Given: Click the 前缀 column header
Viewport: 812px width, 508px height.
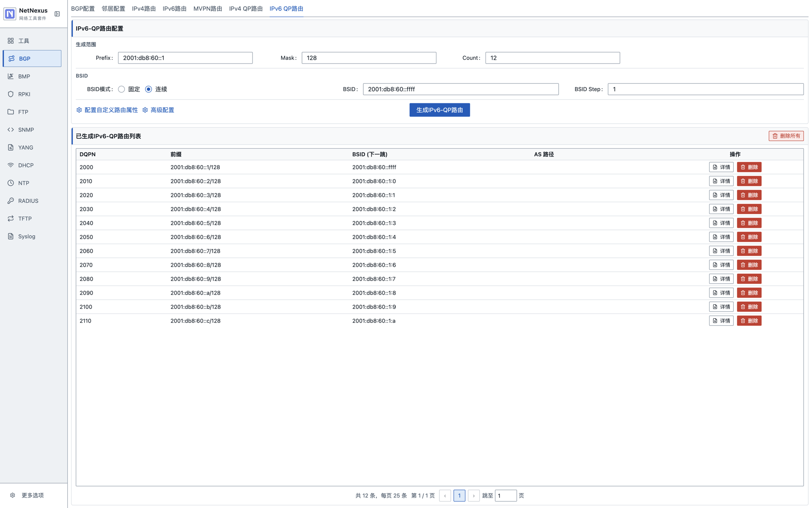Looking at the screenshot, I should (x=176, y=155).
